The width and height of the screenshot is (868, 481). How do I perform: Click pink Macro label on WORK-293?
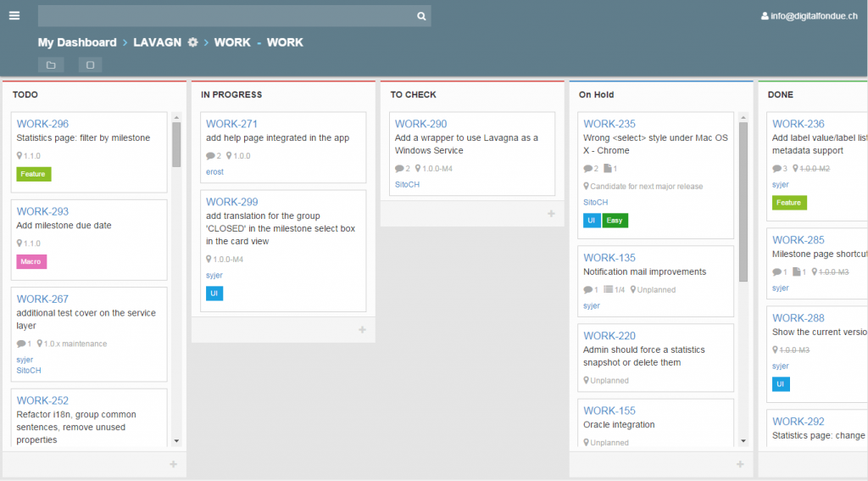click(31, 261)
